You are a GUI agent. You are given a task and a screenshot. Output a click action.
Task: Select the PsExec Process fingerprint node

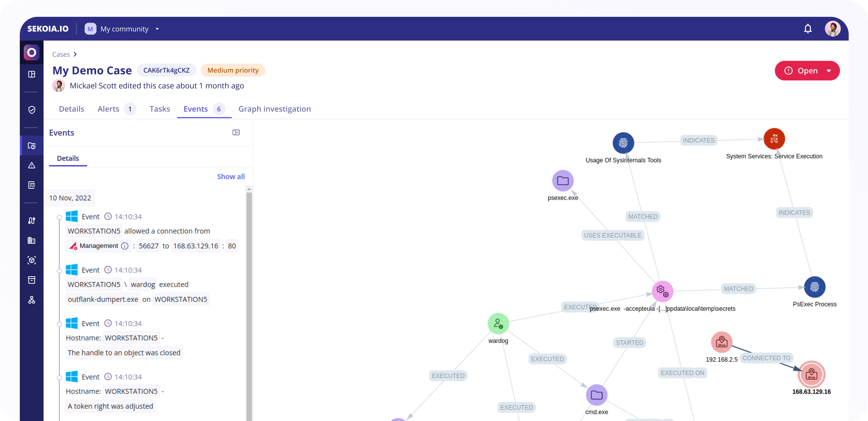(814, 287)
